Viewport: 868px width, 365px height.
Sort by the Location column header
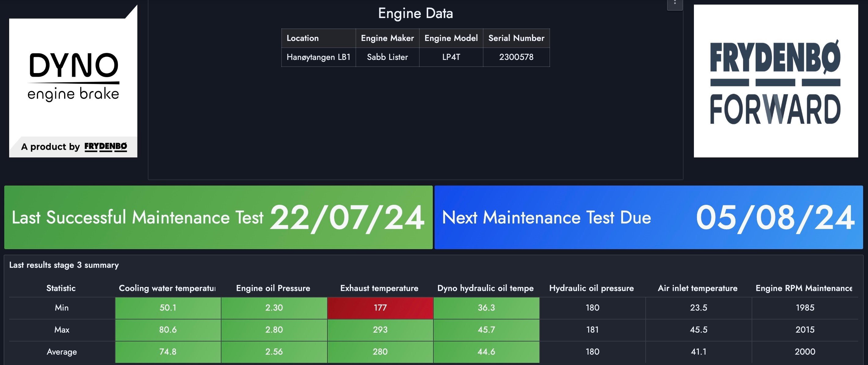[x=302, y=38]
